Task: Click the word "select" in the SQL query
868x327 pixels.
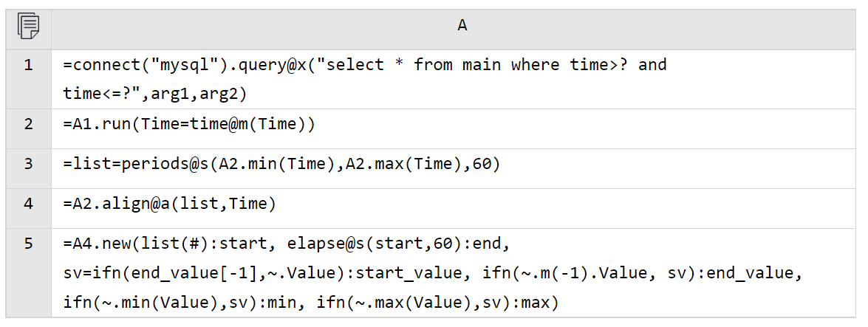Action: (x=355, y=65)
